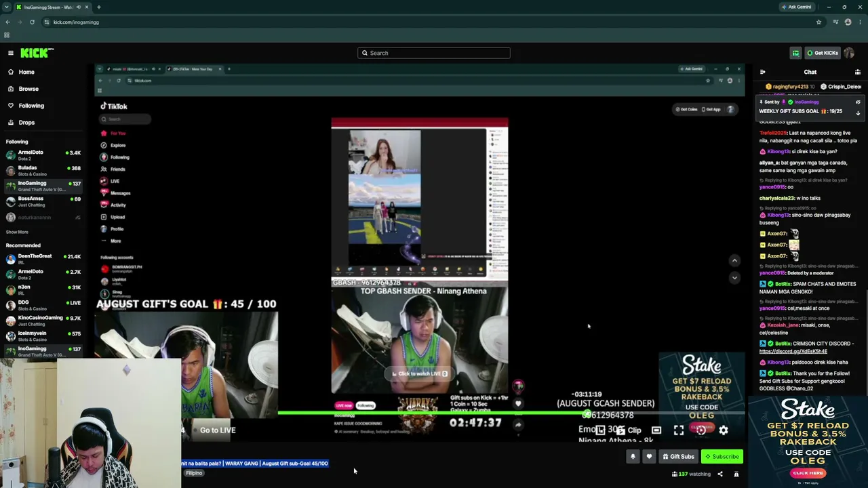Click username Kibong13 asking 'paldoooo direk kise haha'
The image size is (868, 488).
click(x=778, y=363)
